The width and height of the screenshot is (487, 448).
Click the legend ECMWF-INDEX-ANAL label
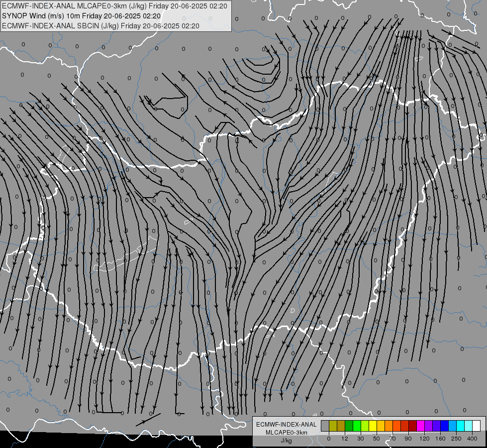coord(287,425)
